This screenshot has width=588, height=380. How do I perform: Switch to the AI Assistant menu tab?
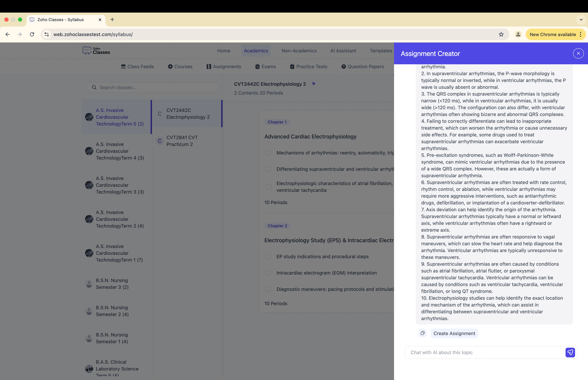pos(343,51)
